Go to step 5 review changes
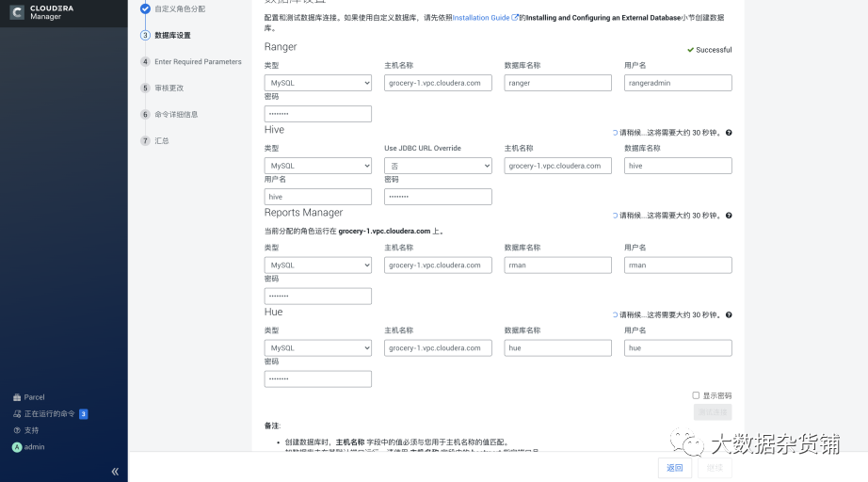868x482 pixels. [x=169, y=88]
